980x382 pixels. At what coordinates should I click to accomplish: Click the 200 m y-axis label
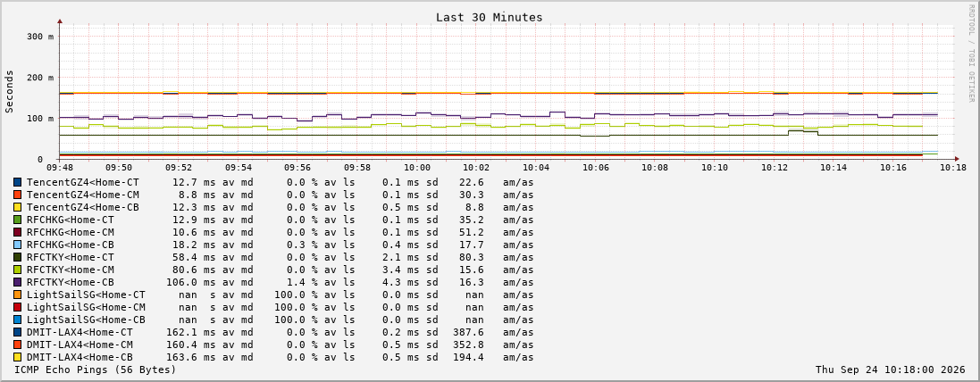click(x=40, y=78)
